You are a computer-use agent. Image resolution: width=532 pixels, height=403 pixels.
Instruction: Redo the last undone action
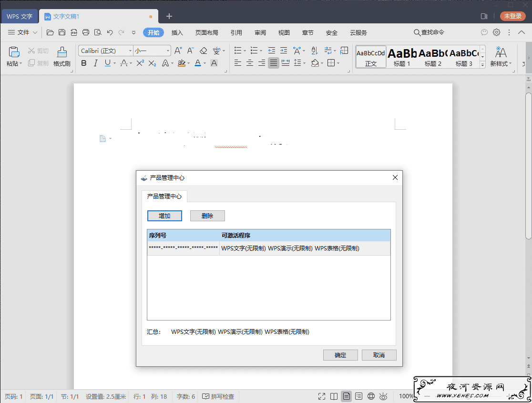121,32
